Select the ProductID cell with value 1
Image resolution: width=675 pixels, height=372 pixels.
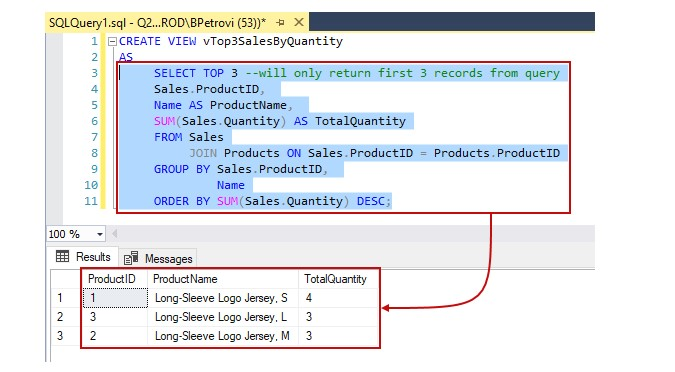click(x=115, y=298)
